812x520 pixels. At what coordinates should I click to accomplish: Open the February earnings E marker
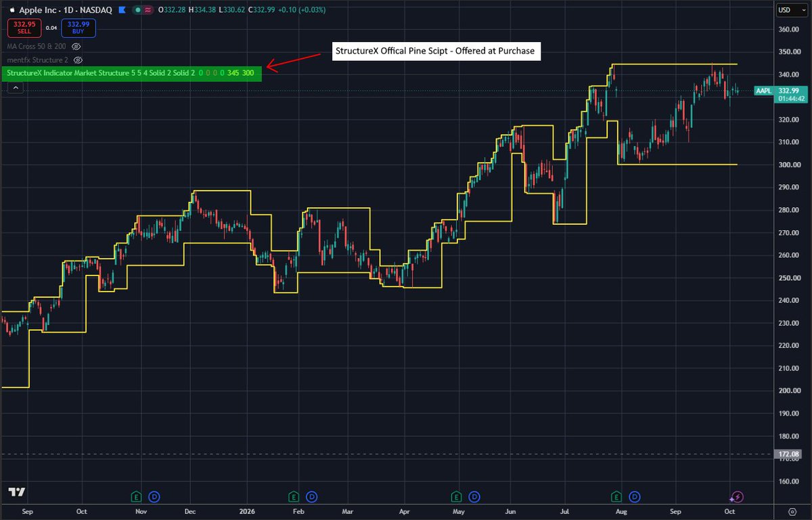pos(294,496)
